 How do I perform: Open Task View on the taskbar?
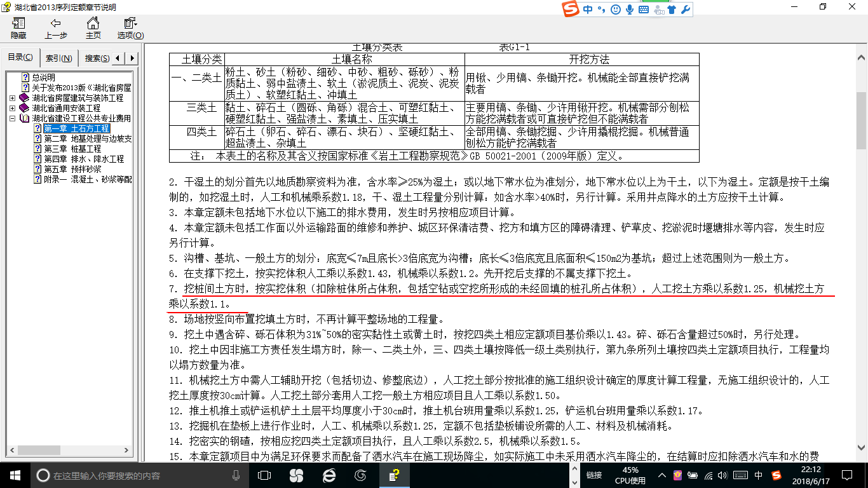pyautogui.click(x=264, y=475)
